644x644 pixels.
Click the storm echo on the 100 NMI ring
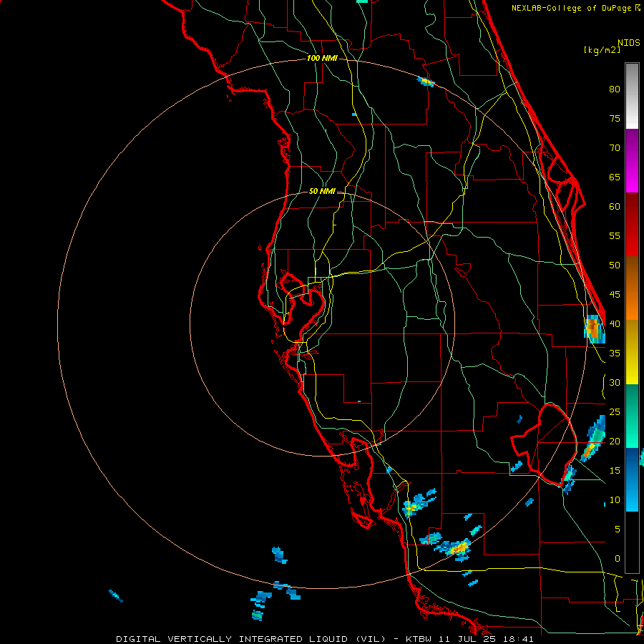tap(426, 82)
